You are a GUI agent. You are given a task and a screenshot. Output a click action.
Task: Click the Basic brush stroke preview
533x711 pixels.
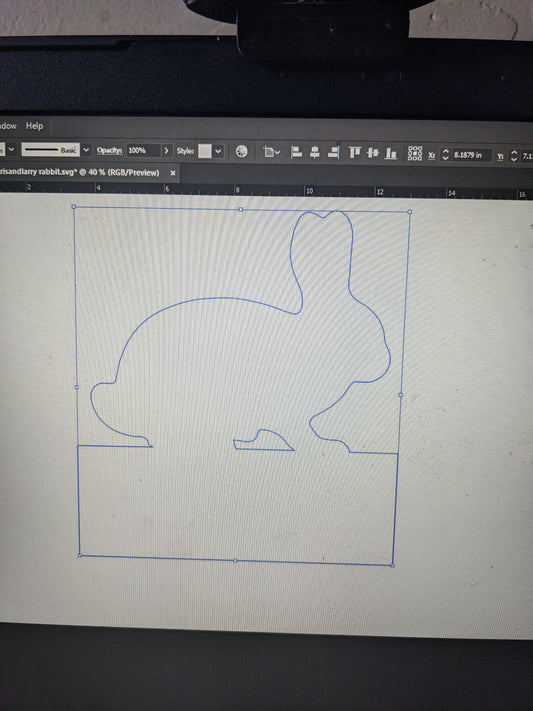pyautogui.click(x=50, y=150)
